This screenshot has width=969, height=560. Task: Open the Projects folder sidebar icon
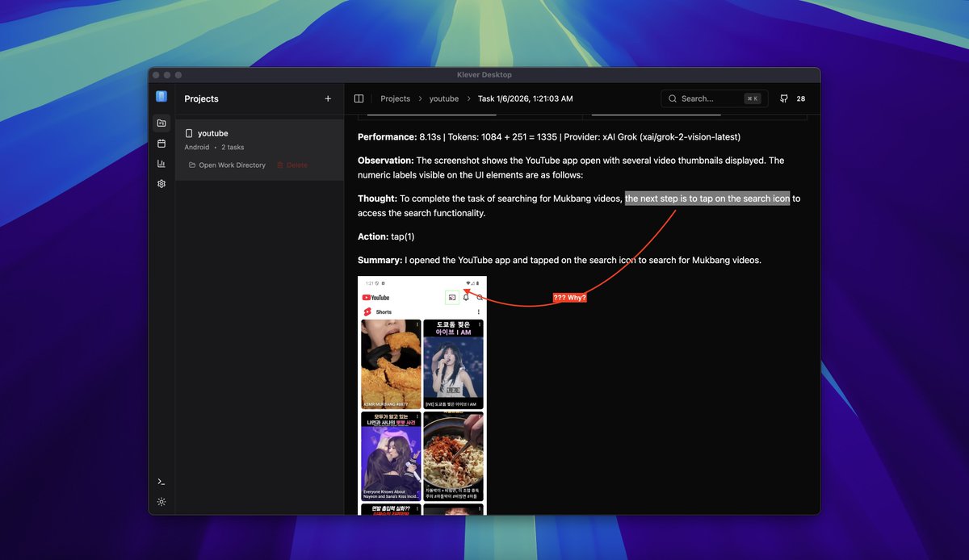[161, 123]
